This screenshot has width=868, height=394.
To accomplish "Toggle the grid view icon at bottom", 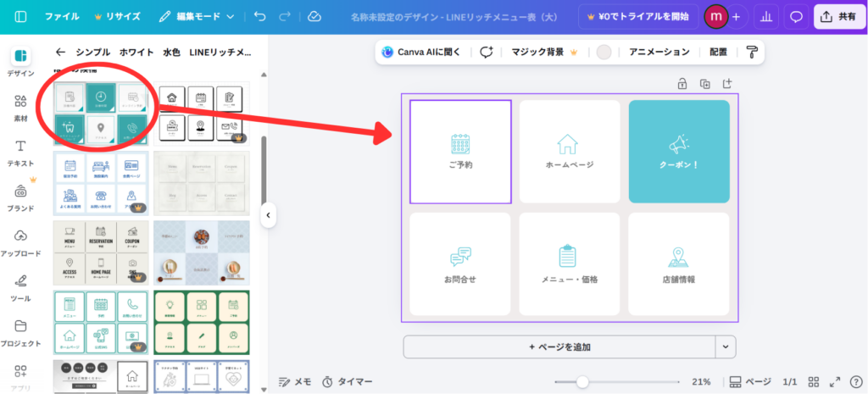I will 814,381.
